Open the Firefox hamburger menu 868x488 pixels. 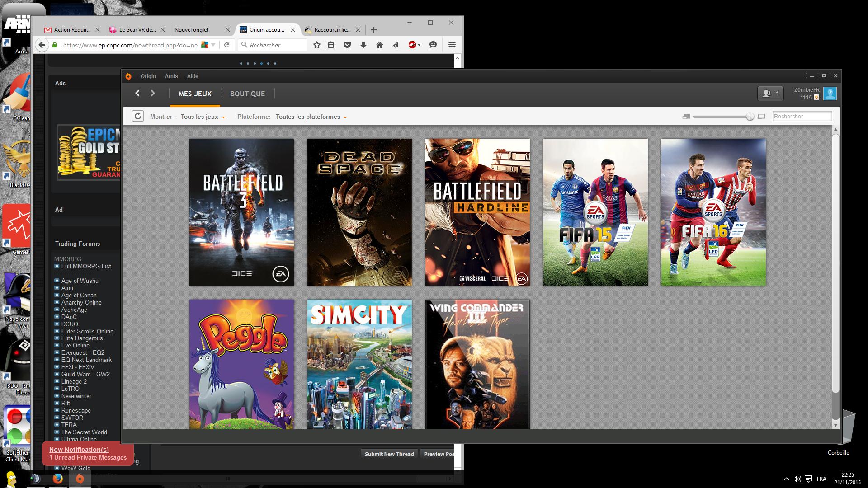point(452,45)
